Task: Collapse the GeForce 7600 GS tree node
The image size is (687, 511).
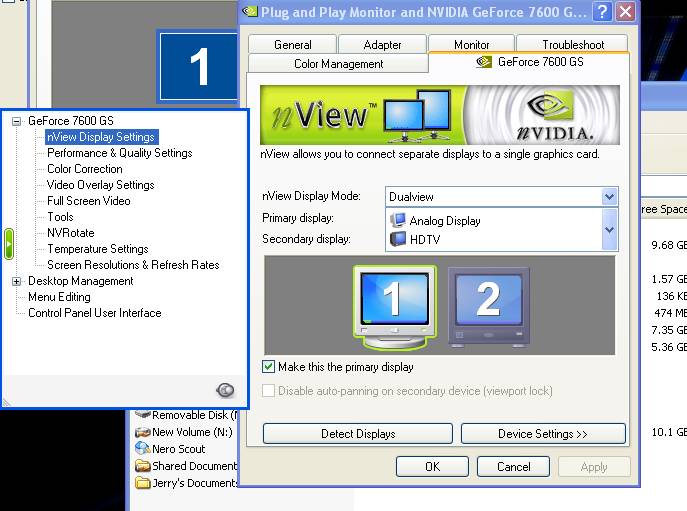Action: coord(16,121)
